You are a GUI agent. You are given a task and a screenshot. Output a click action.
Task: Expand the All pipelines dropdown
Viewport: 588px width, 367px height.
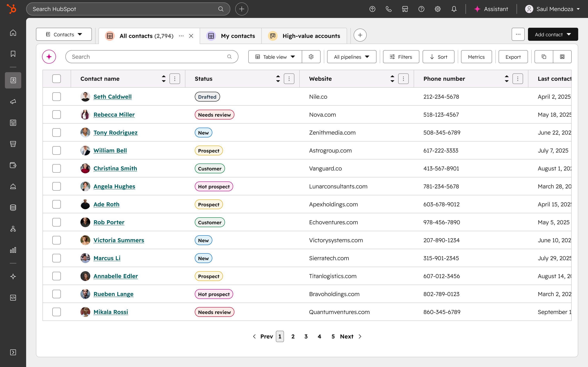[x=351, y=57]
